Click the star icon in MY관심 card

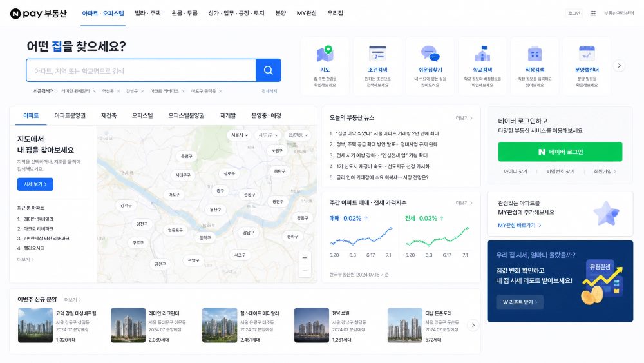[606, 213]
